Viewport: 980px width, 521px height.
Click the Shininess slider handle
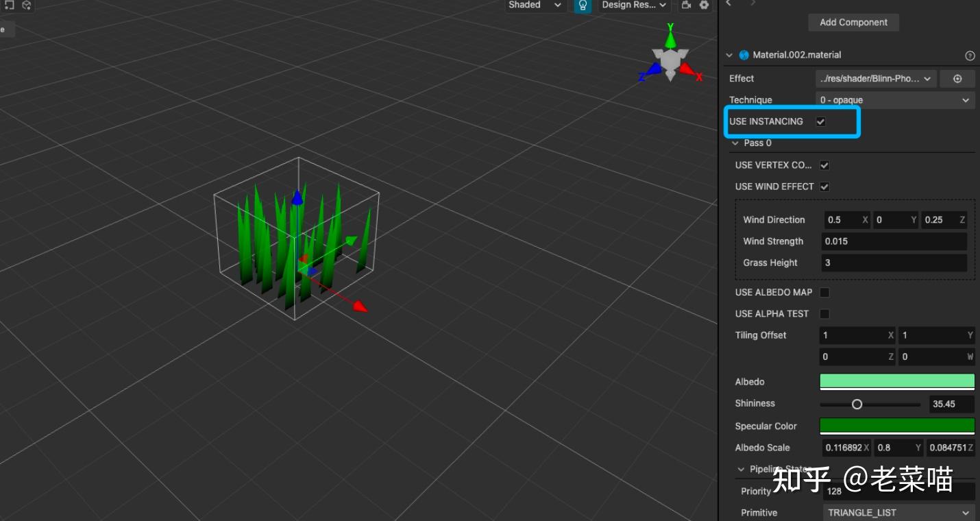(x=857, y=404)
